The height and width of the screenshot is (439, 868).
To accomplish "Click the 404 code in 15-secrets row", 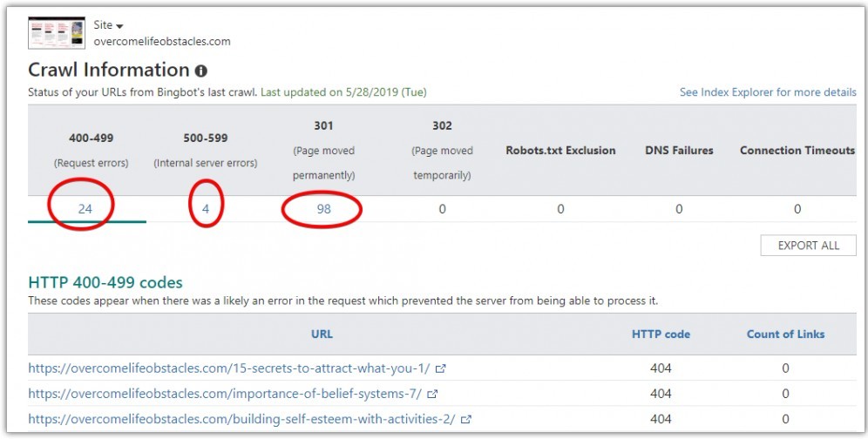I will (x=661, y=368).
